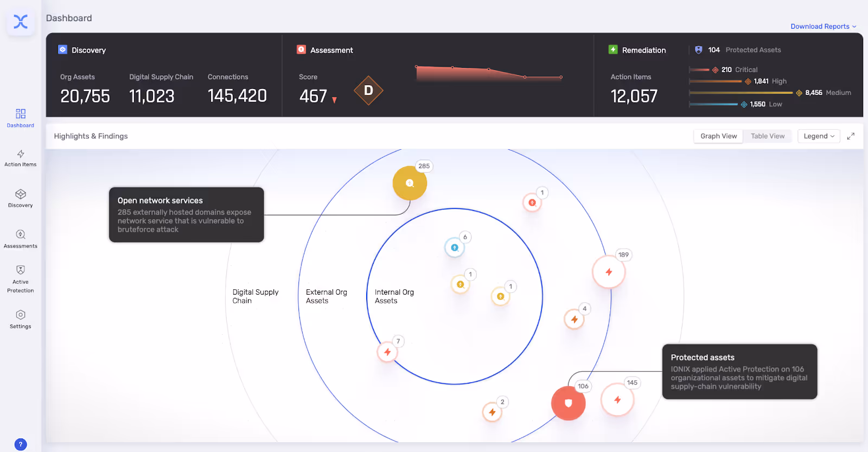868x452 pixels.
Task: Click the Org Assets value 20,755
Action: click(85, 96)
